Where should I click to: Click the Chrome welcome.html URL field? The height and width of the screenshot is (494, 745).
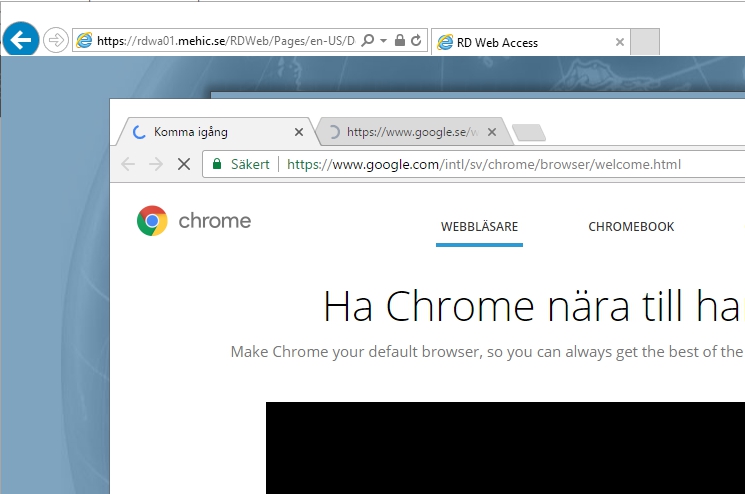pyautogui.click(x=500, y=164)
